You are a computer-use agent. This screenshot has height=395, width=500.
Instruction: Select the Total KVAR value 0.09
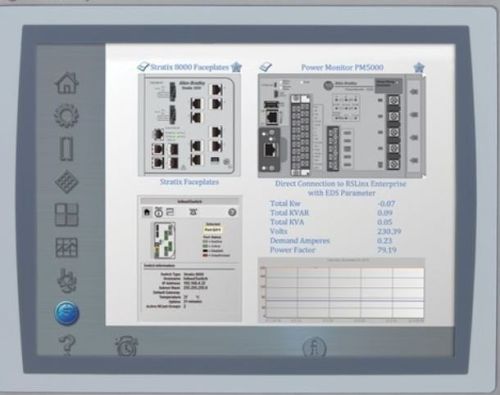pos(385,213)
